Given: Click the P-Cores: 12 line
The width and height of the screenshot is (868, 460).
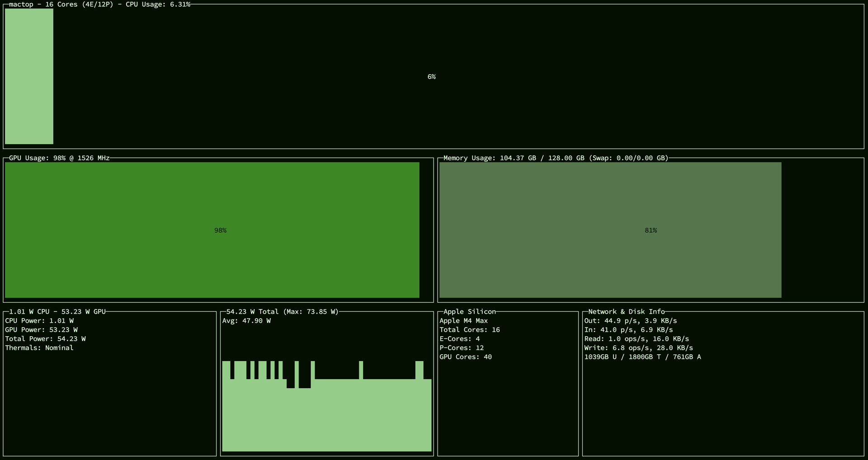Looking at the screenshot, I should (x=462, y=348).
